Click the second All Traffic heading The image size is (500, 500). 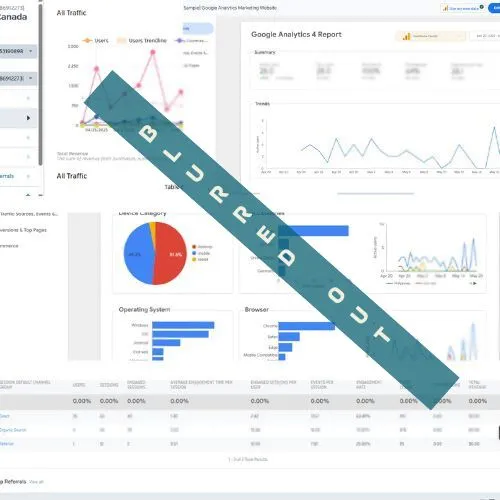click(72, 176)
